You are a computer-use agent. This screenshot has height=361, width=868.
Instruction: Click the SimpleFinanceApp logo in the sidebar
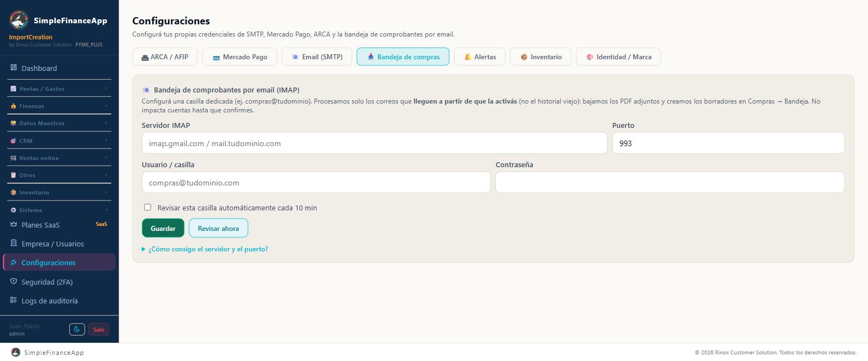click(x=19, y=20)
